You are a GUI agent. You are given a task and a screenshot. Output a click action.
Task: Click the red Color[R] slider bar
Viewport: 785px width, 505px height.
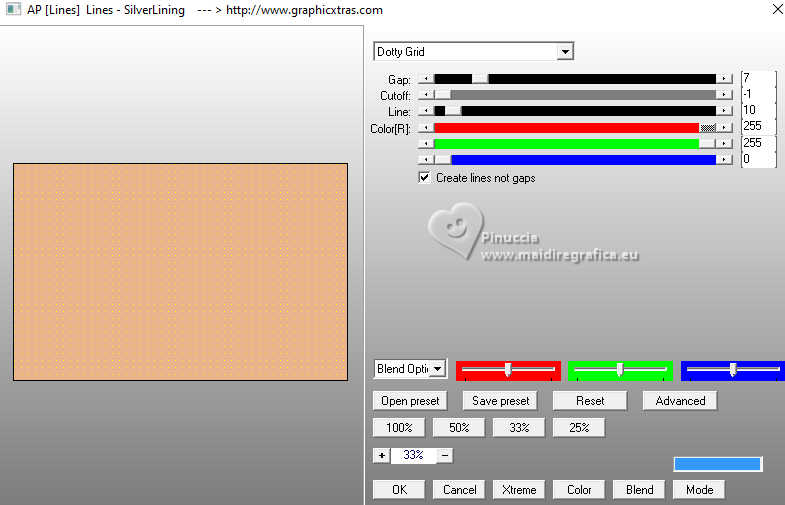point(575,128)
